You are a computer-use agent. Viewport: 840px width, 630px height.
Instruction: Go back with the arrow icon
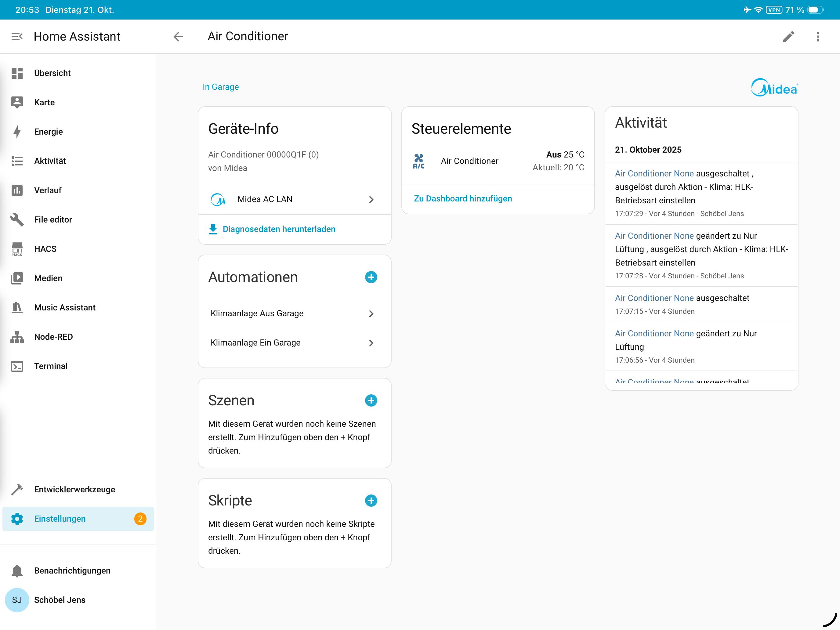(178, 36)
